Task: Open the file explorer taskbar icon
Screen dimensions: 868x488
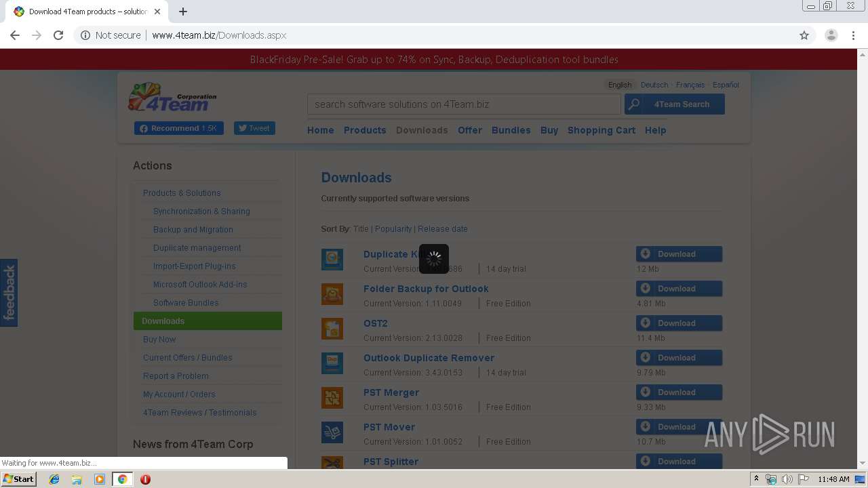Action: [77, 479]
